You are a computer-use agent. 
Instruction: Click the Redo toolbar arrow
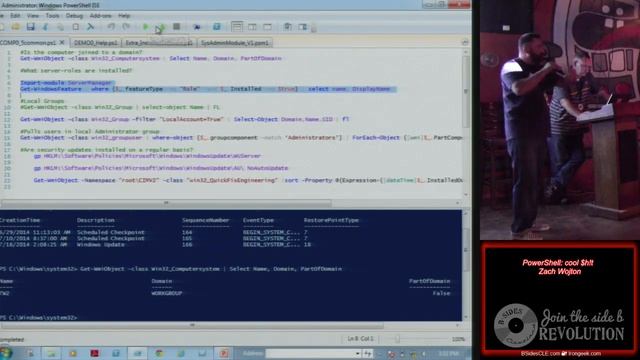click(126, 27)
